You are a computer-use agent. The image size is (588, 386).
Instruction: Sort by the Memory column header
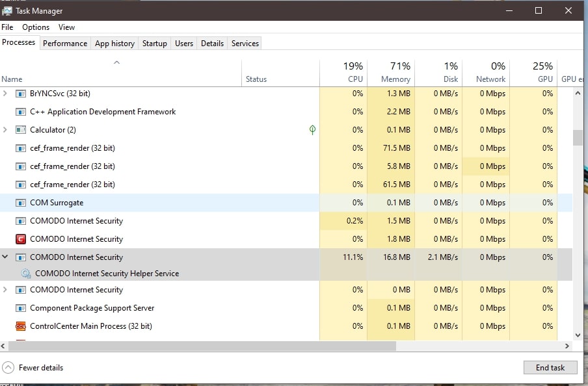coord(391,73)
